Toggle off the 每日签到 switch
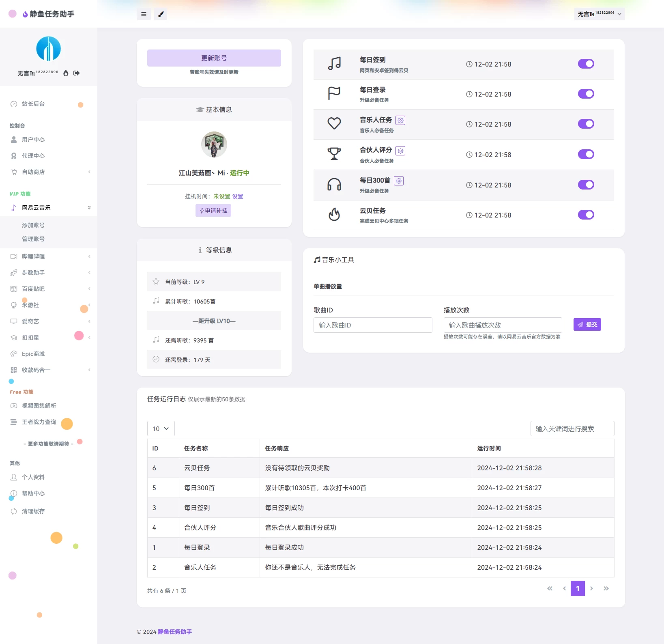The height and width of the screenshot is (644, 664). (x=586, y=64)
